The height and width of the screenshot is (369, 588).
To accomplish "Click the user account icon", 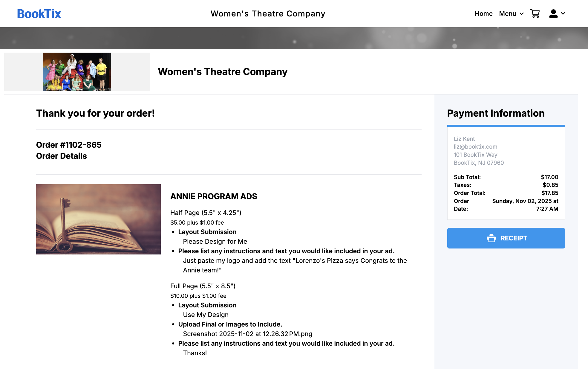I will coord(553,13).
